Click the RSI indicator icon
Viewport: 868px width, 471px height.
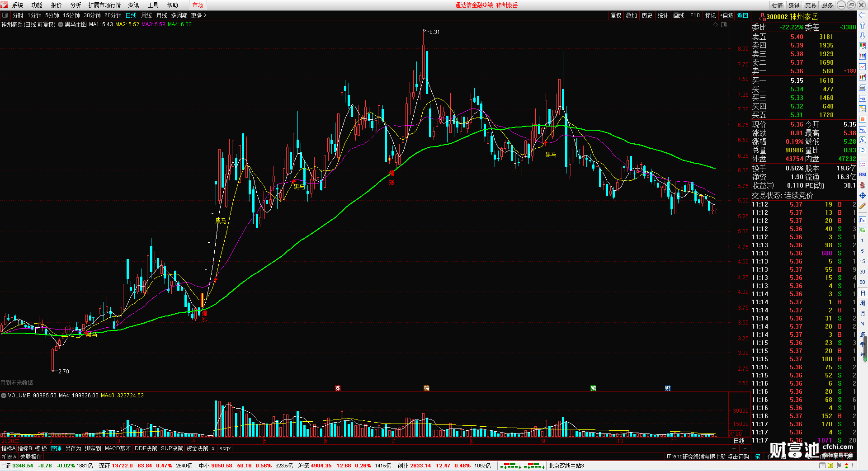click(862, 174)
